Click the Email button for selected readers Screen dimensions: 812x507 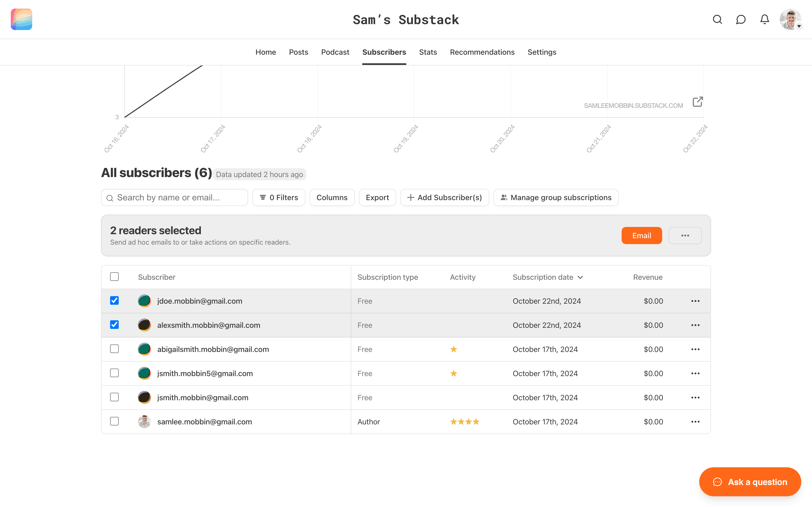click(x=641, y=236)
